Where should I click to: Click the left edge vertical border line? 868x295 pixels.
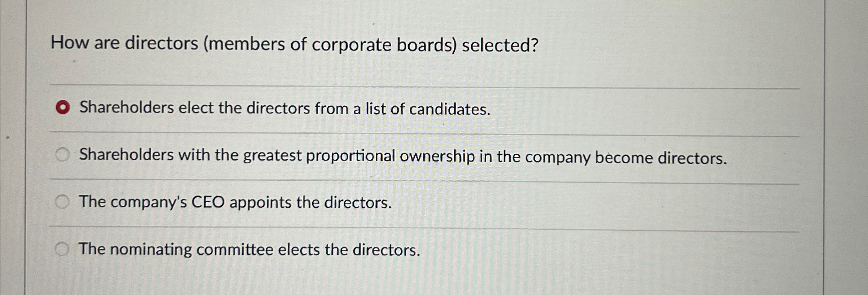[x=27, y=144]
